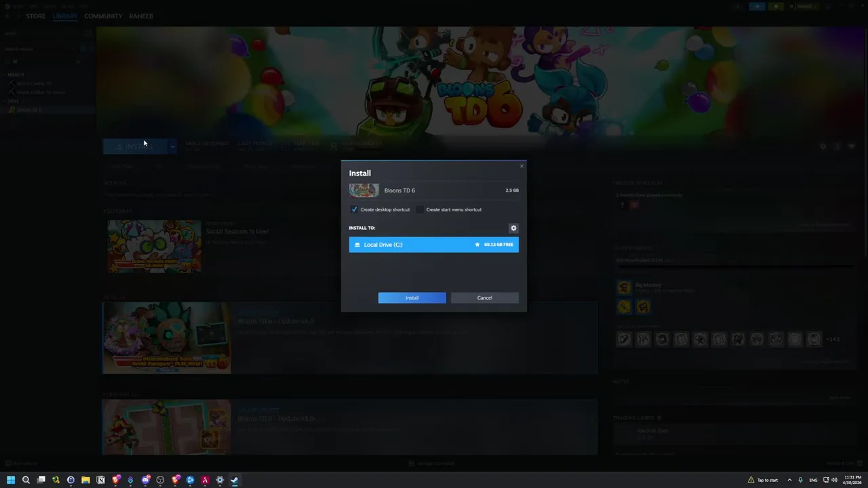Open OBS Studio from the taskbar

pos(160,480)
